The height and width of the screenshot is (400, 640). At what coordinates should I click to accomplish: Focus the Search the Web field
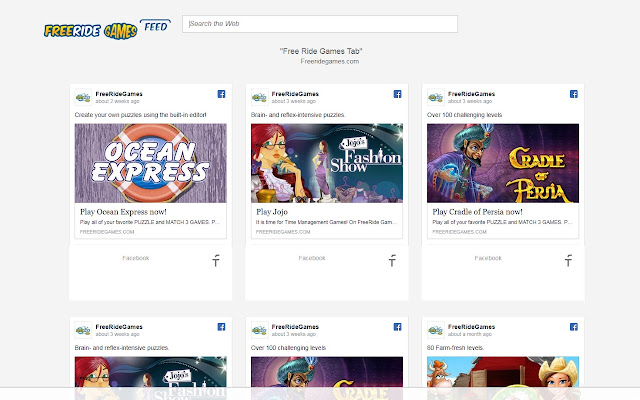click(x=320, y=24)
